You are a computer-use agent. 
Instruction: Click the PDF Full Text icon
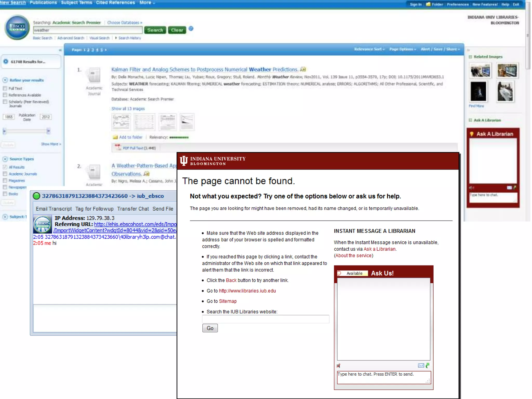point(118,148)
